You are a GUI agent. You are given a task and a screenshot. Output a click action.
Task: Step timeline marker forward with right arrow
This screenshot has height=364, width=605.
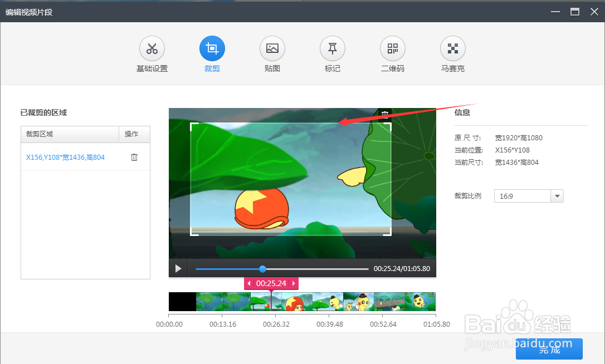[x=294, y=283]
